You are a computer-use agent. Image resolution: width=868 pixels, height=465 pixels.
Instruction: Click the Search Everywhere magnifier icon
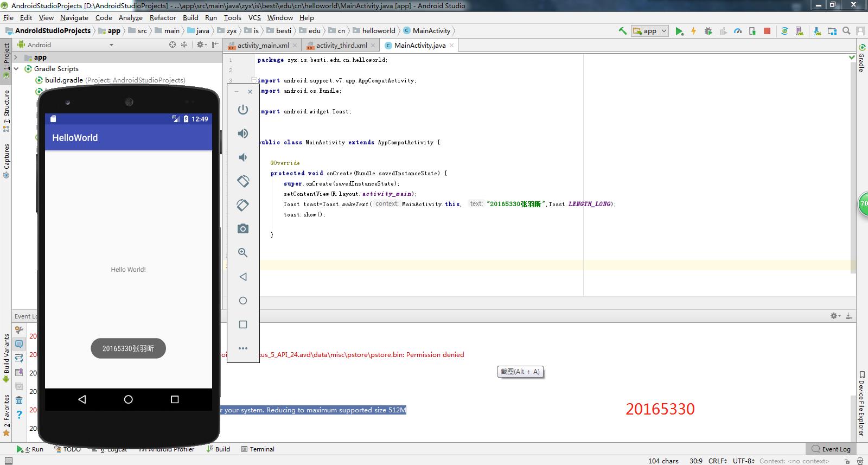(847, 31)
